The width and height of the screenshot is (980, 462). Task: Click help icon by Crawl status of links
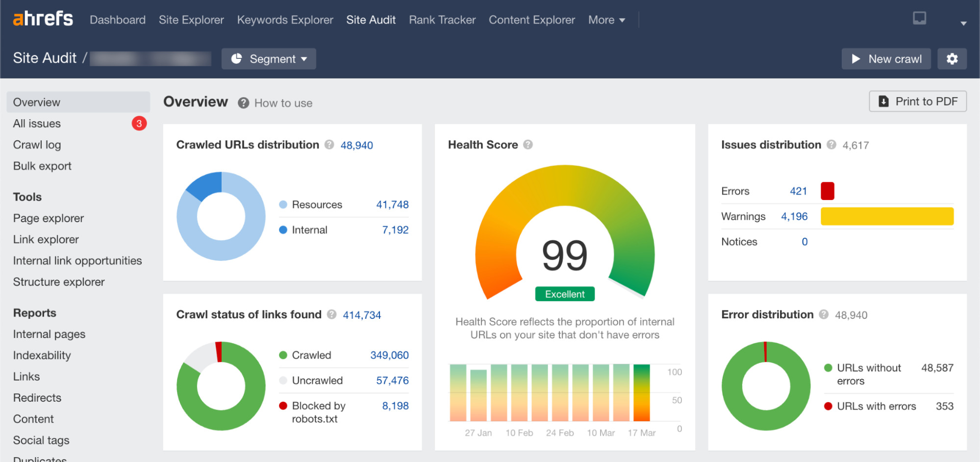pos(332,314)
